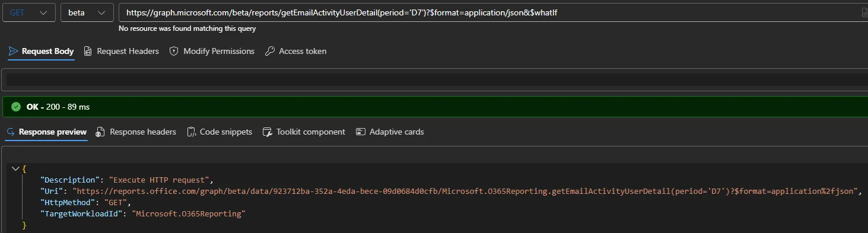Click the Modify Permissions shield icon
This screenshot has width=868, height=233.
click(174, 52)
